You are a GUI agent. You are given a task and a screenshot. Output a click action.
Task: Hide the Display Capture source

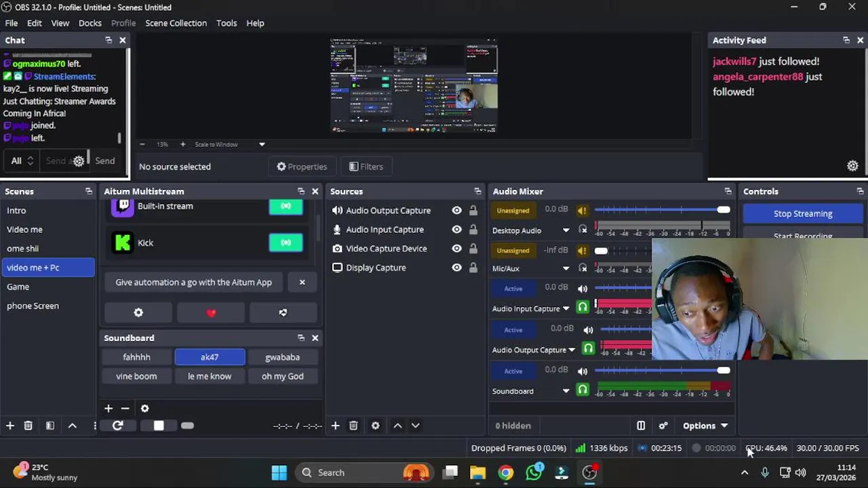pos(457,268)
